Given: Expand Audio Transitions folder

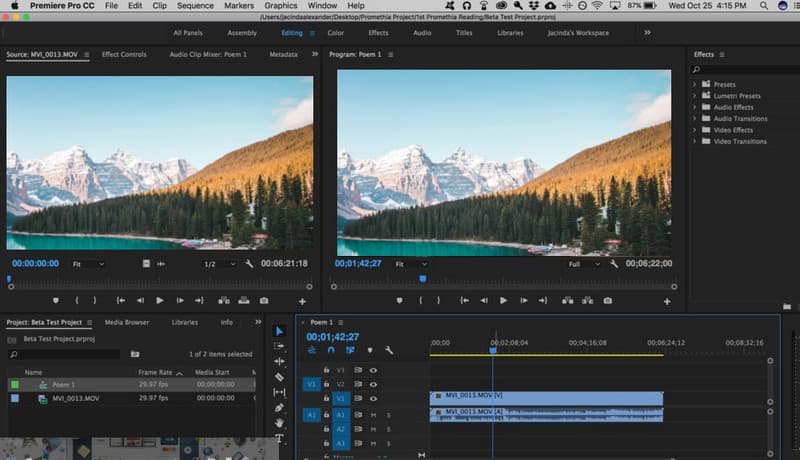Looking at the screenshot, I should [x=694, y=118].
